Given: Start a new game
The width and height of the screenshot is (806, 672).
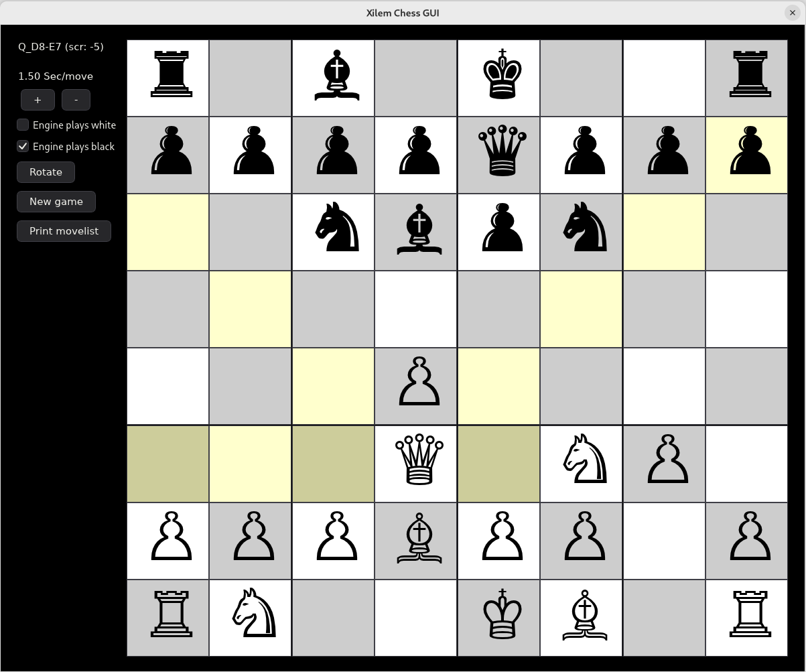Looking at the screenshot, I should point(56,202).
